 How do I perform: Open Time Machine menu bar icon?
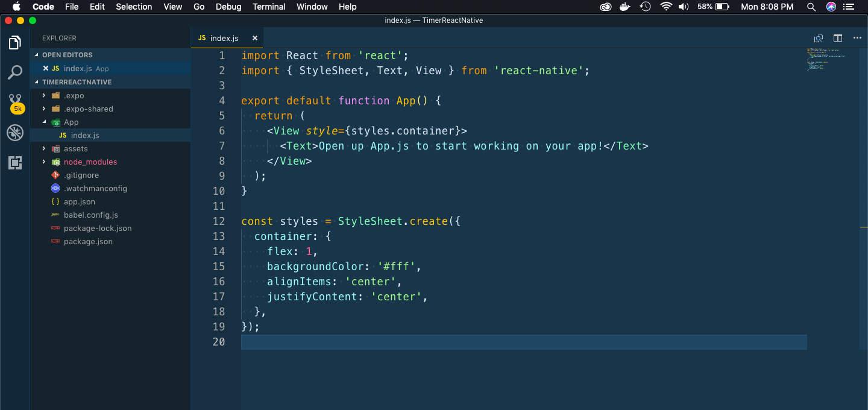point(646,7)
